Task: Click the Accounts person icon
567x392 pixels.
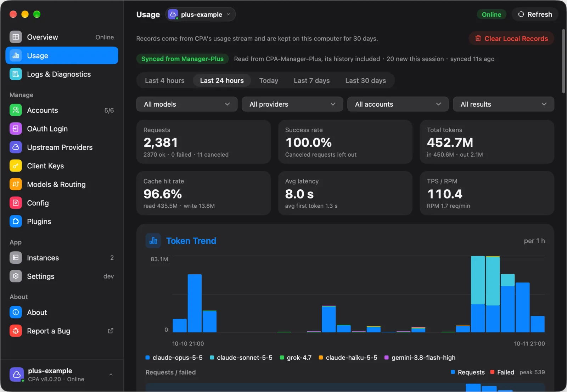Action: pos(16,110)
